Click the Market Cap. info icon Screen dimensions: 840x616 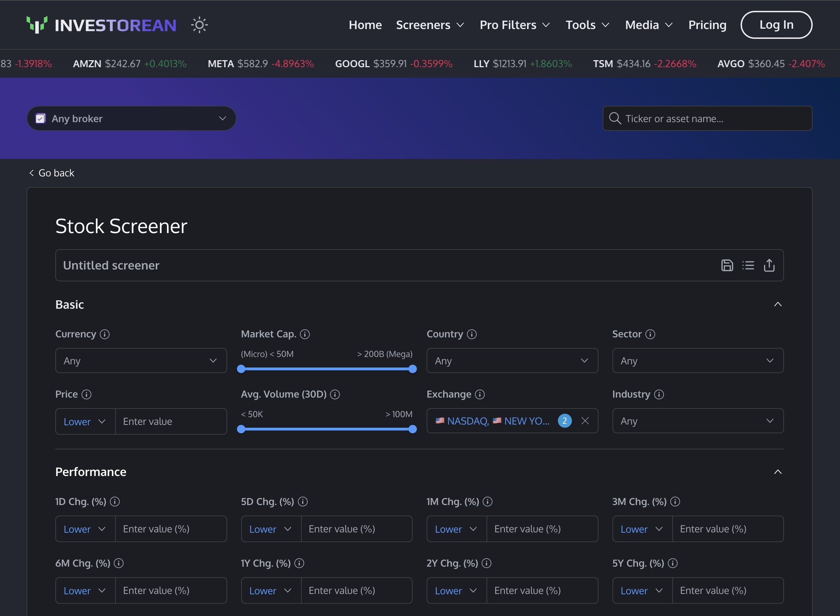click(305, 334)
